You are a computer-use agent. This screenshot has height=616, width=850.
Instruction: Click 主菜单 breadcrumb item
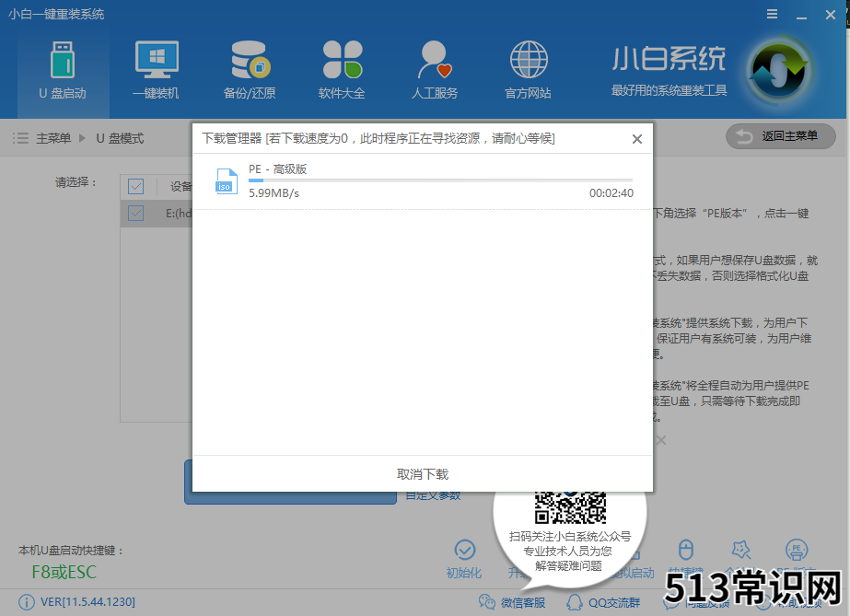pyautogui.click(x=53, y=139)
